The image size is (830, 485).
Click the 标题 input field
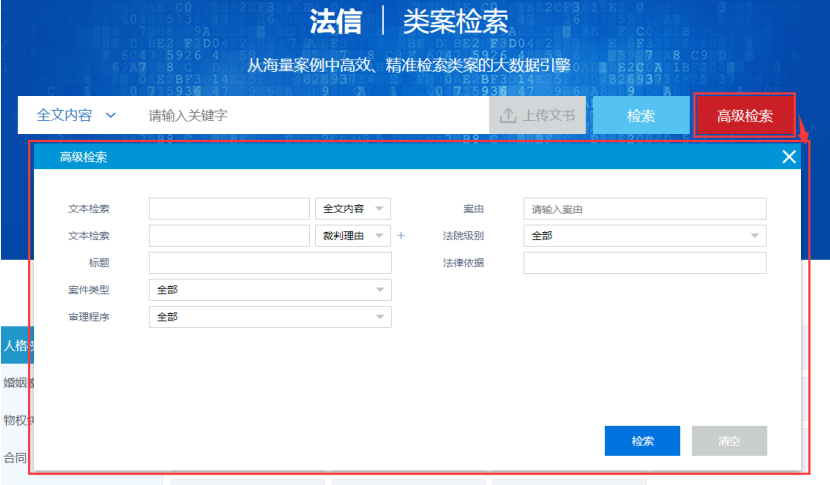point(270,263)
